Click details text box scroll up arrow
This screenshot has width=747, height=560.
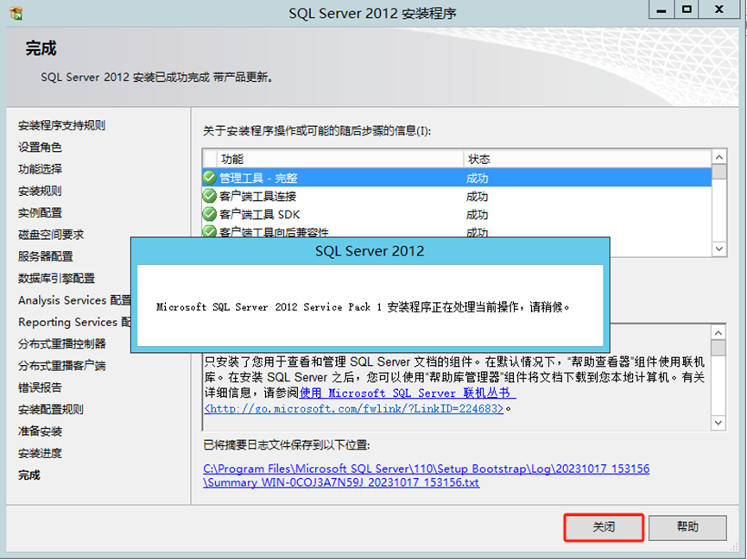pos(719,332)
